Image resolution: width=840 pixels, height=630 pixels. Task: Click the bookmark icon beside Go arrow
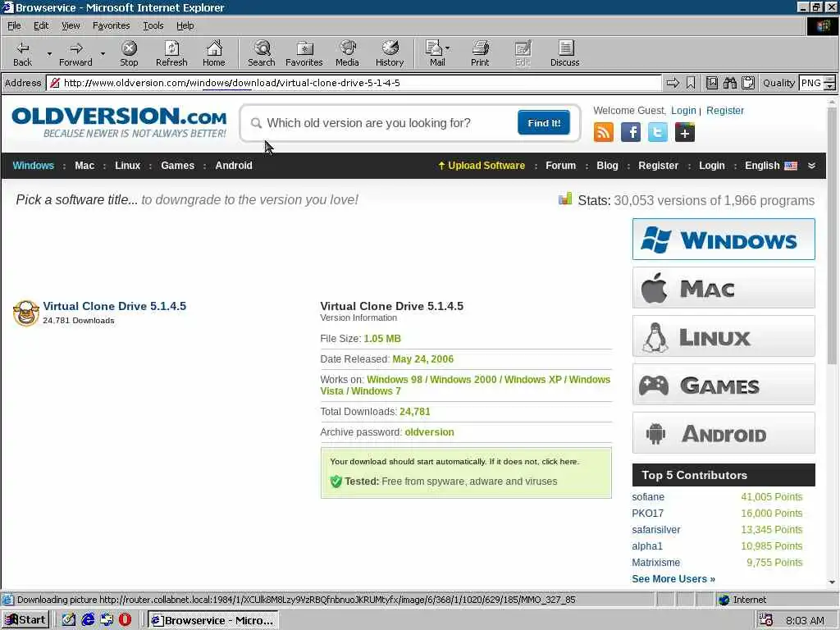pos(691,83)
